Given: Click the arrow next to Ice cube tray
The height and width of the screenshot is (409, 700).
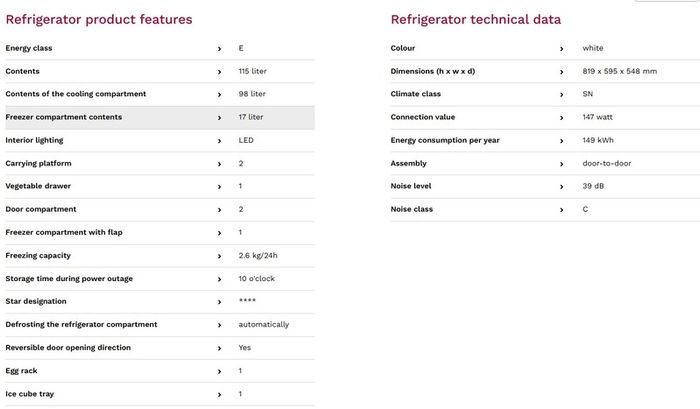Looking at the screenshot, I should (x=219, y=395).
